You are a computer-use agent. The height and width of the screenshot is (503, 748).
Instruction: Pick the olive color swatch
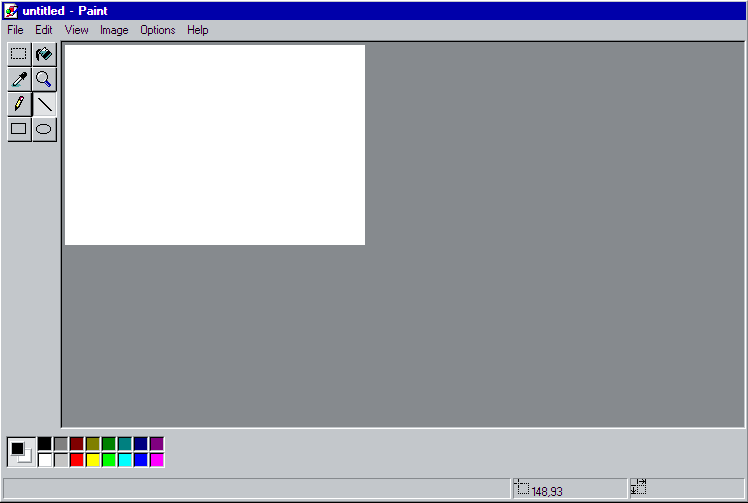93,444
